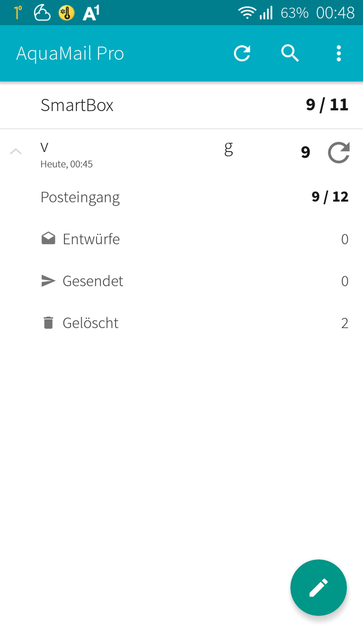This screenshot has width=363, height=644.
Task: Tap the Gelöscht trash can icon
Action: pyautogui.click(x=48, y=323)
